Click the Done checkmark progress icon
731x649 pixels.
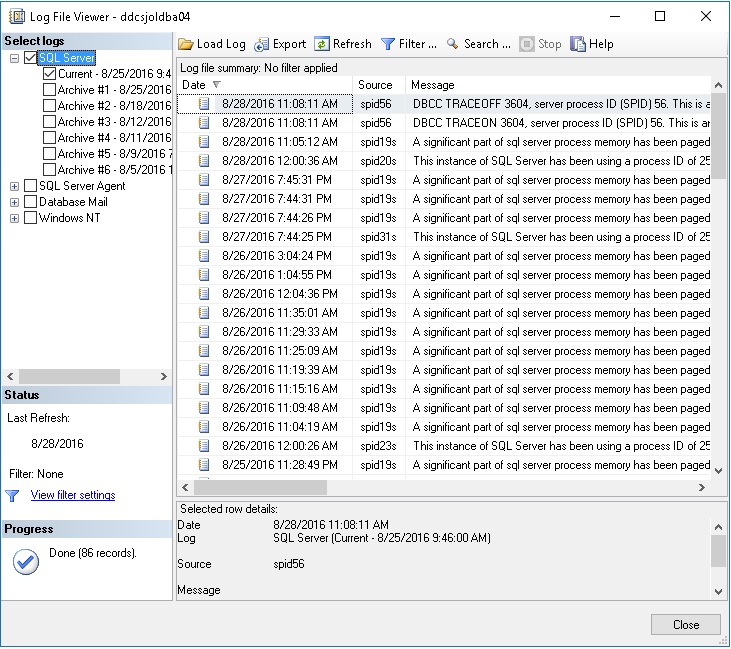[x=26, y=562]
